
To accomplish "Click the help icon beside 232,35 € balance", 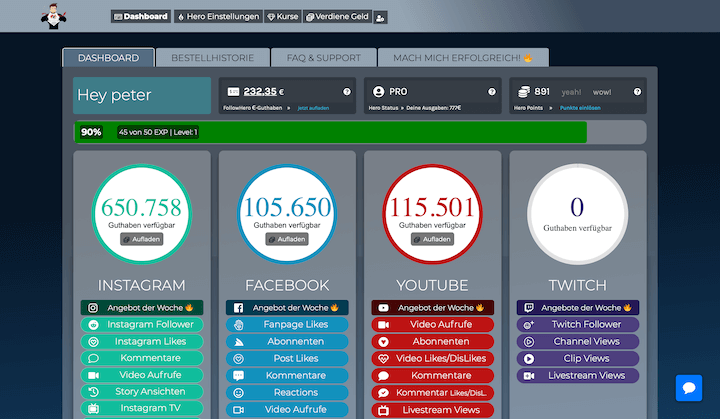I will [x=347, y=92].
